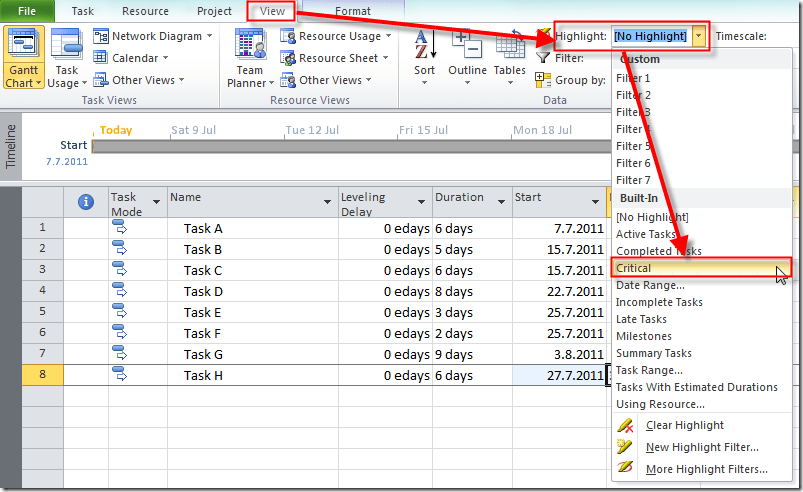
Task: Open the Name column filter dropdown
Action: tap(327, 204)
